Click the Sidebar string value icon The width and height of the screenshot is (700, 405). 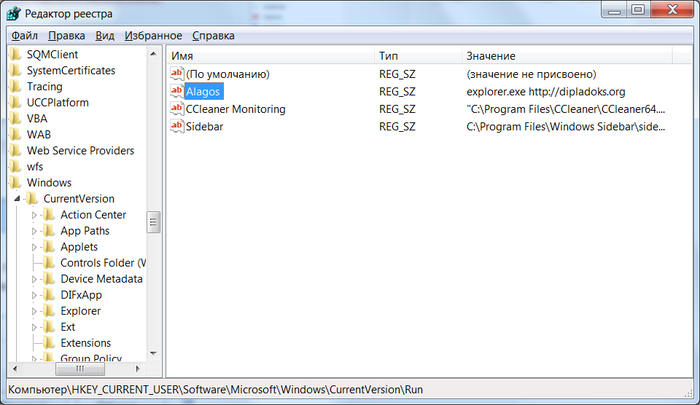point(177,126)
